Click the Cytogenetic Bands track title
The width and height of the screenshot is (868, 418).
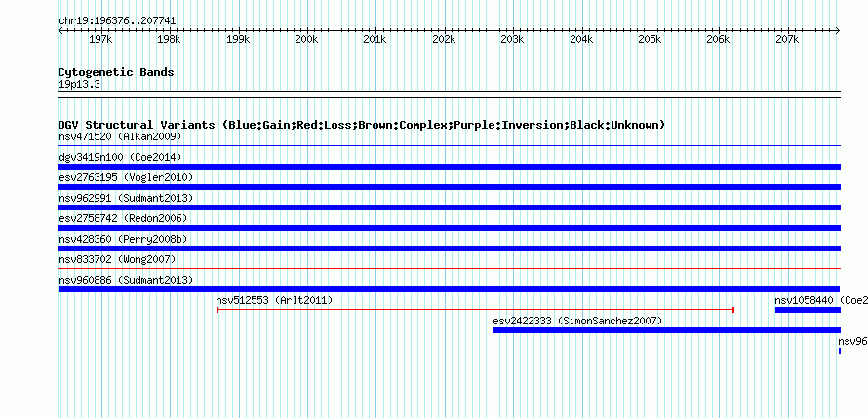(x=116, y=72)
